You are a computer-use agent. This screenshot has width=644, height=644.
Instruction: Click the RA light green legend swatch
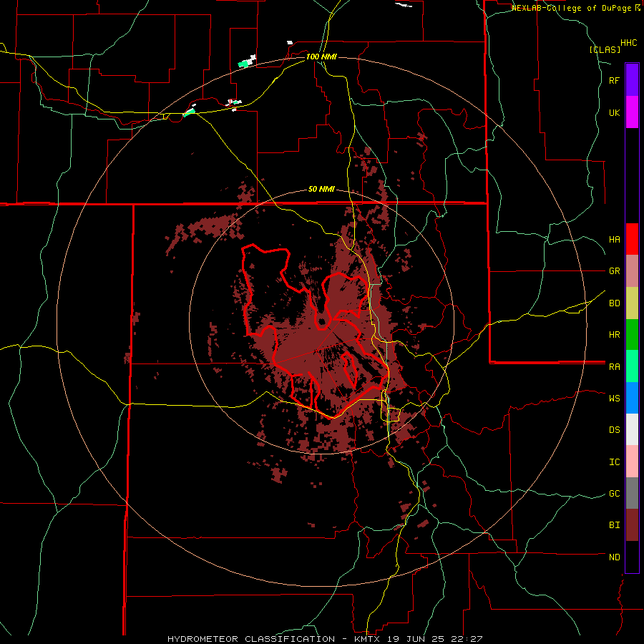tap(632, 366)
